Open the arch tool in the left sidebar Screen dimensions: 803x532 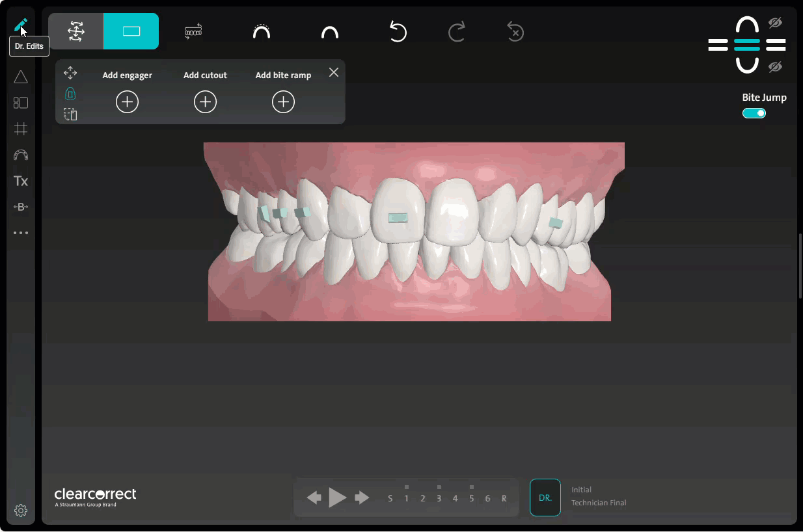coord(20,155)
